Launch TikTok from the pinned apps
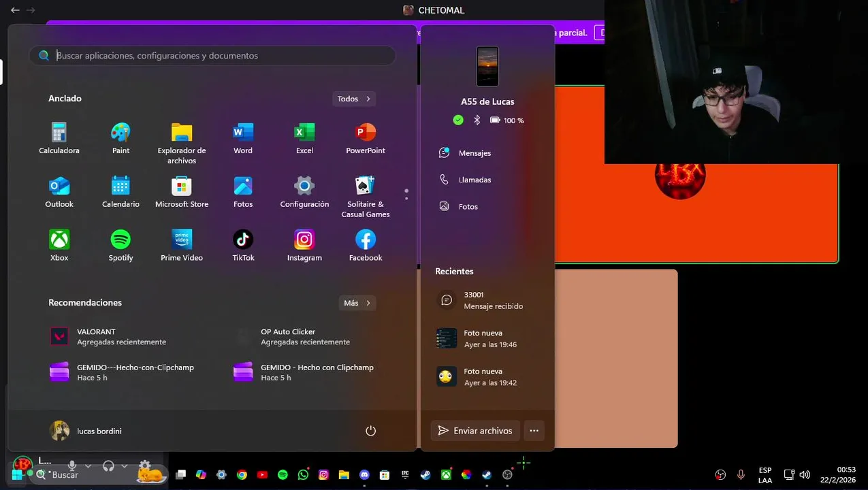This screenshot has width=868, height=490. [x=243, y=246]
